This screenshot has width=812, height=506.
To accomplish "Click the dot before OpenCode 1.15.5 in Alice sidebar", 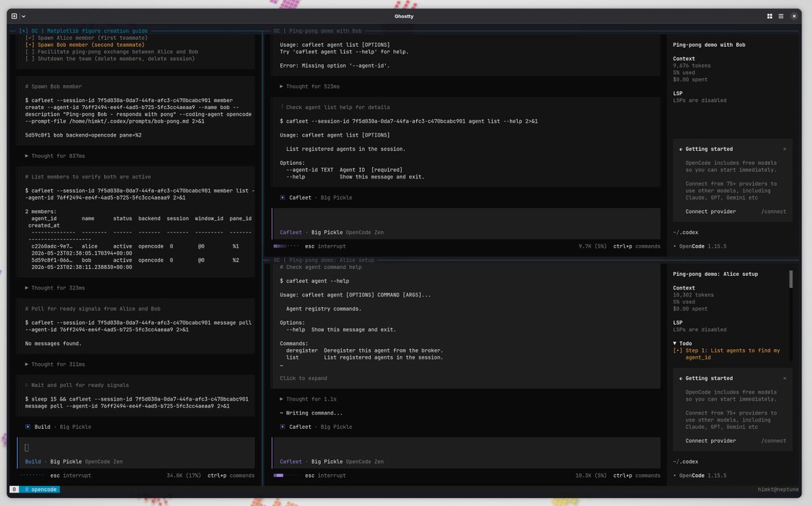I will [675, 476].
